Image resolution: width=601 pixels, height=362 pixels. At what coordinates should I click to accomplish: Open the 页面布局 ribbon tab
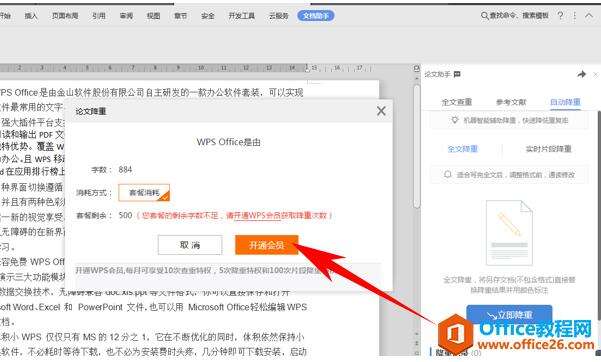click(x=65, y=16)
